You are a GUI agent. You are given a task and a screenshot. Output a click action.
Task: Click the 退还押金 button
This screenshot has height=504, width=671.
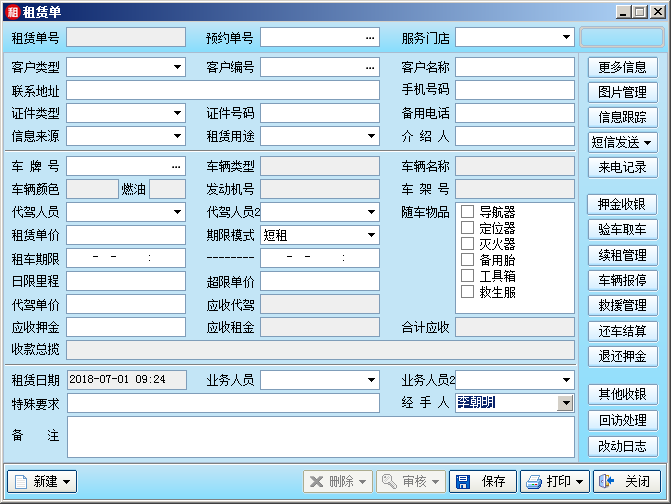[x=622, y=356]
